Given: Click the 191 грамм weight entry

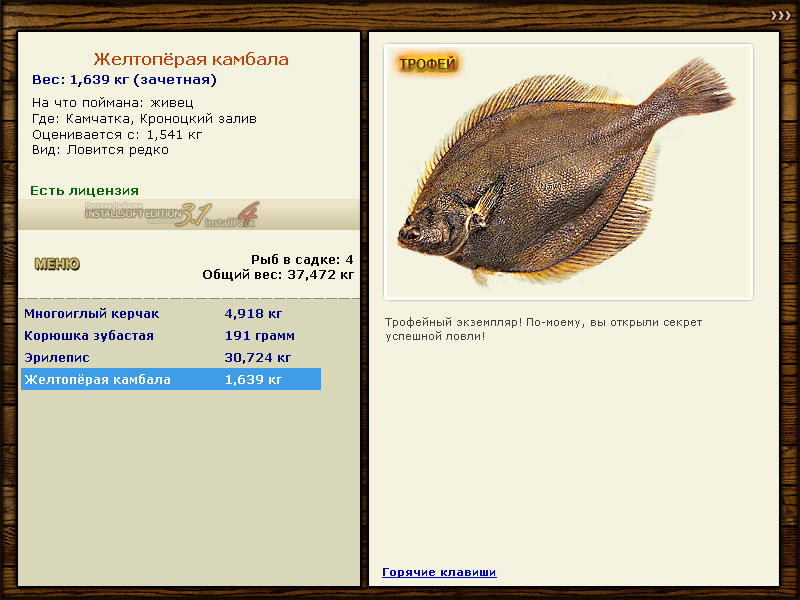Looking at the screenshot, I should [260, 336].
